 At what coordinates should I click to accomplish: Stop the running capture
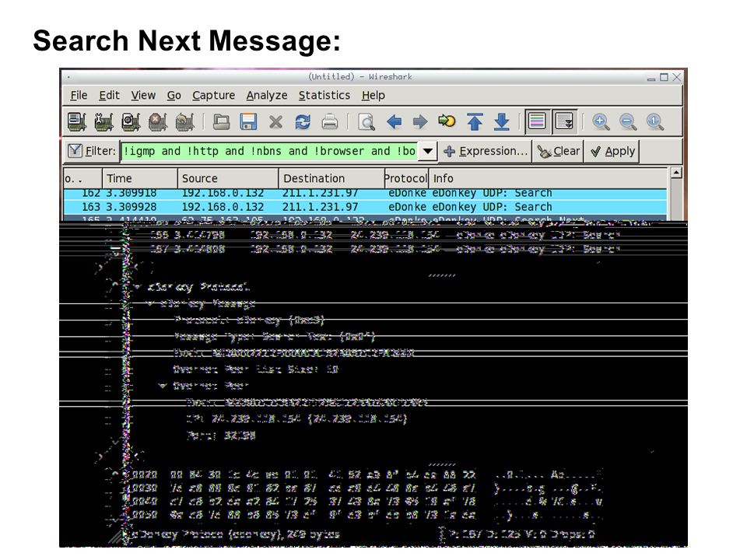pos(158,122)
